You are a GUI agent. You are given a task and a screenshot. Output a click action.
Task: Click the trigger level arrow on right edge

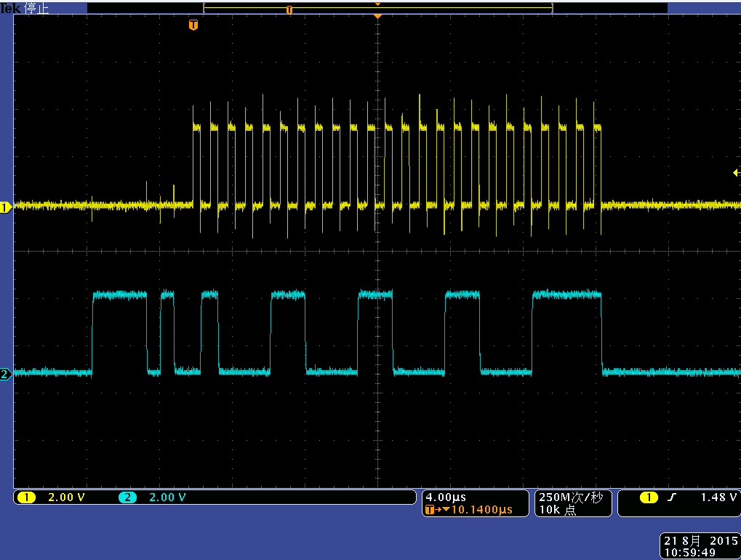pyautogui.click(x=737, y=173)
